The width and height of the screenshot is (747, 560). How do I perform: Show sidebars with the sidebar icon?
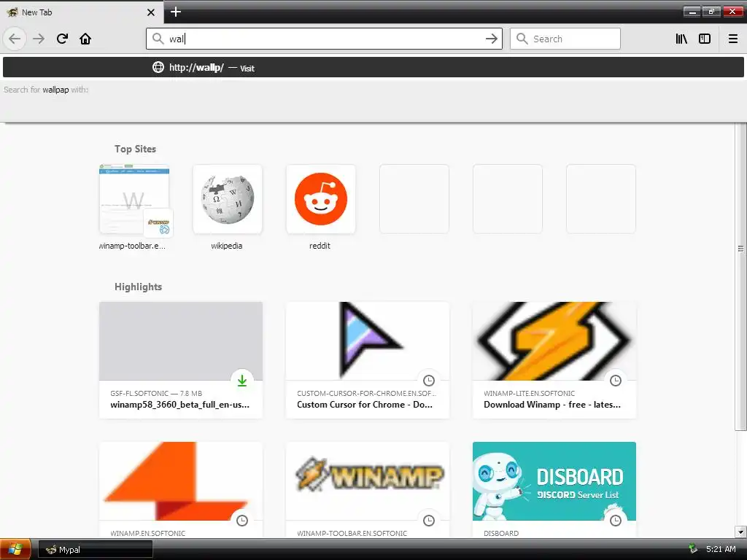705,39
